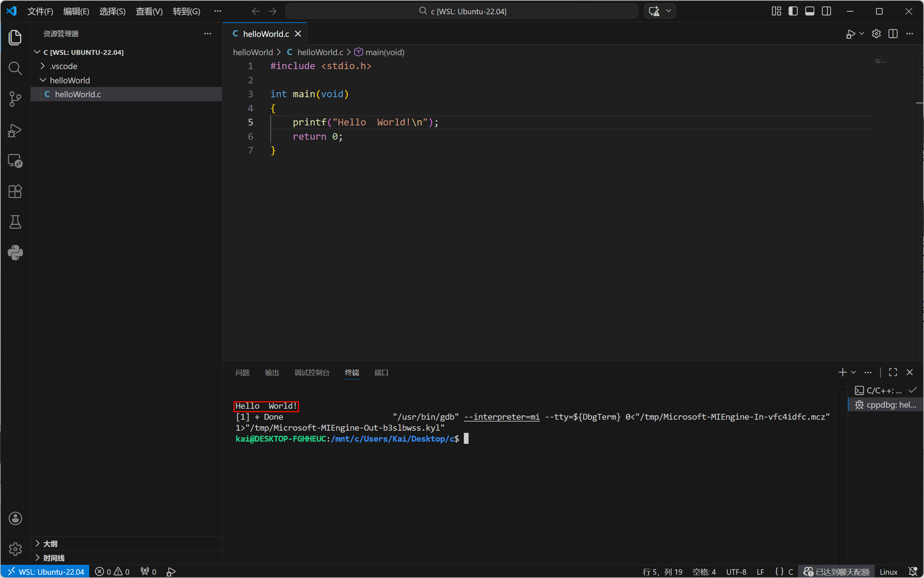Click the Manage gear icon in activity bar

pos(15,549)
